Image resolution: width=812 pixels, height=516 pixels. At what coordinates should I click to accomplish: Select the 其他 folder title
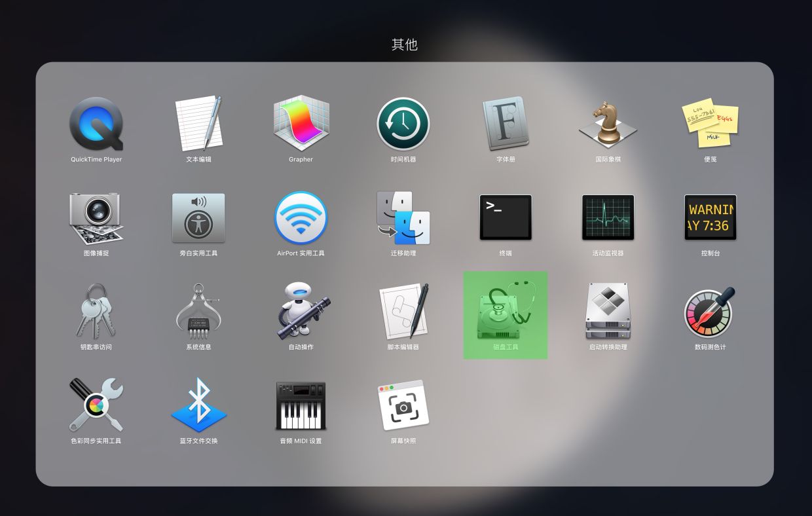[x=405, y=45]
